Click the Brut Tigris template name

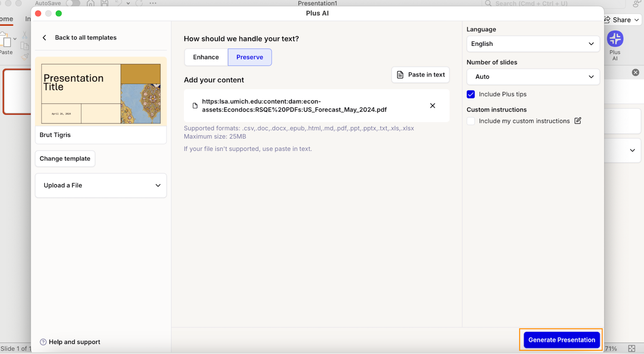point(55,135)
